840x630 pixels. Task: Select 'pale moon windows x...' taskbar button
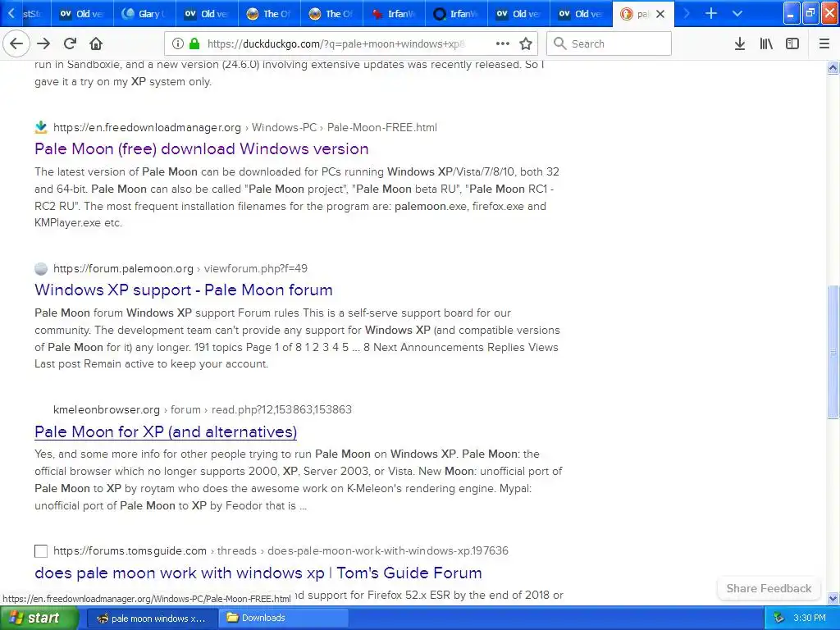click(151, 619)
